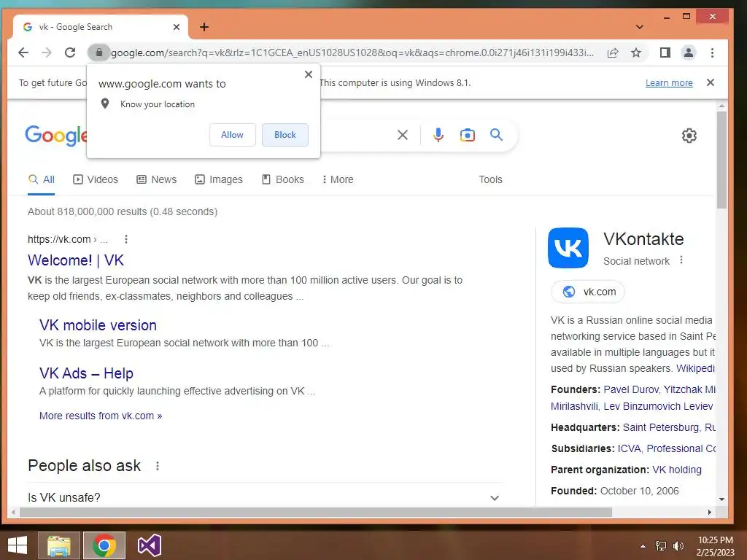Viewport: 747px width, 560px height.
Task: Open Chrome's three-dot menu
Action: coord(712,52)
